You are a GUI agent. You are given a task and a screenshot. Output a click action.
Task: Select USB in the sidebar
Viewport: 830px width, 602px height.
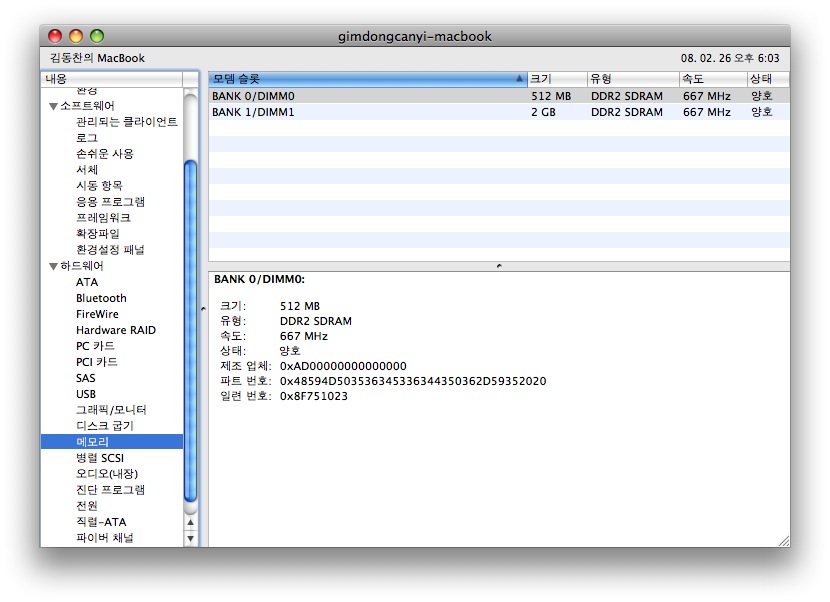(86, 394)
